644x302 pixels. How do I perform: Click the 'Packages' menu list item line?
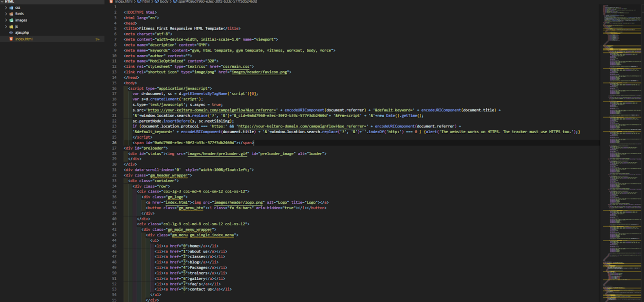point(191,268)
